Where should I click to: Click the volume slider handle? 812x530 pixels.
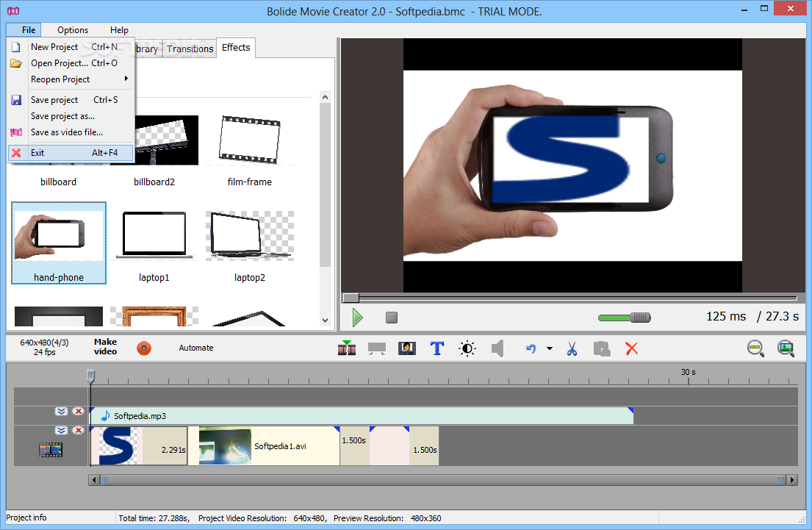coord(640,318)
